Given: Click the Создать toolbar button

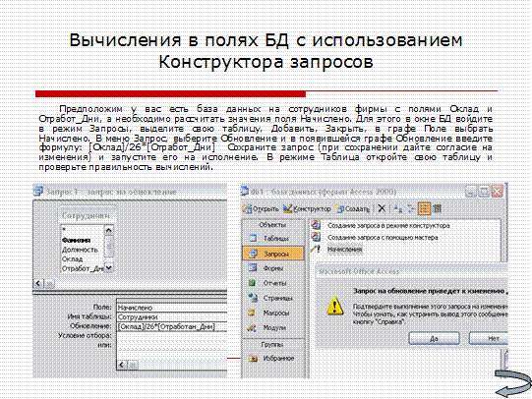Looking at the screenshot, I should (352, 208).
